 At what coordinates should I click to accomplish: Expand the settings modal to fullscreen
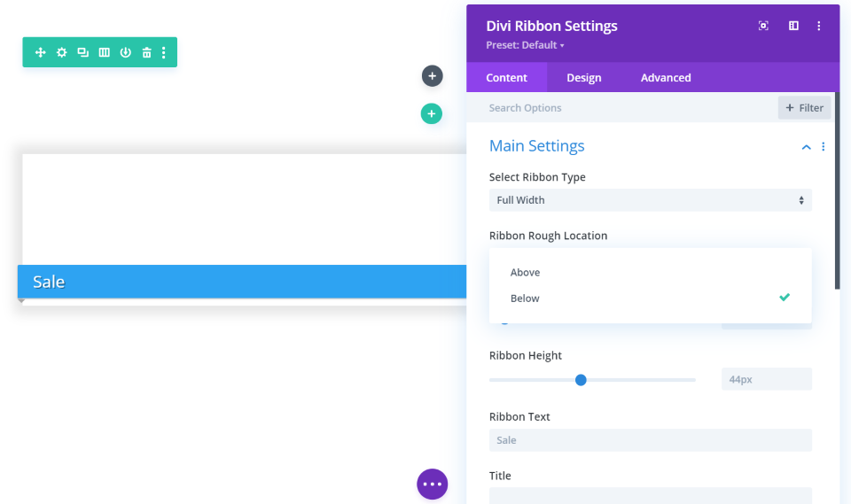pyautogui.click(x=763, y=26)
